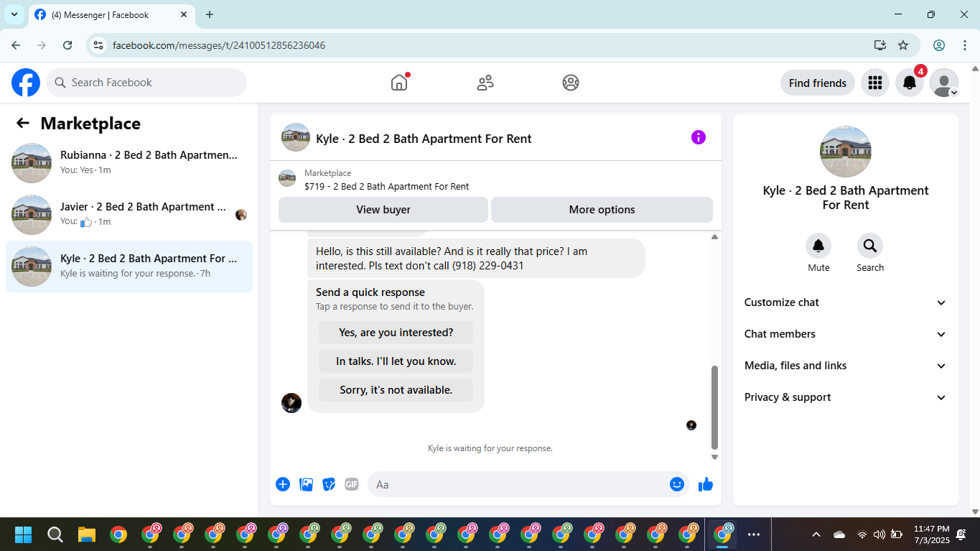980x551 pixels.
Task: Bookmark this page with the star icon
Action: pos(903,45)
